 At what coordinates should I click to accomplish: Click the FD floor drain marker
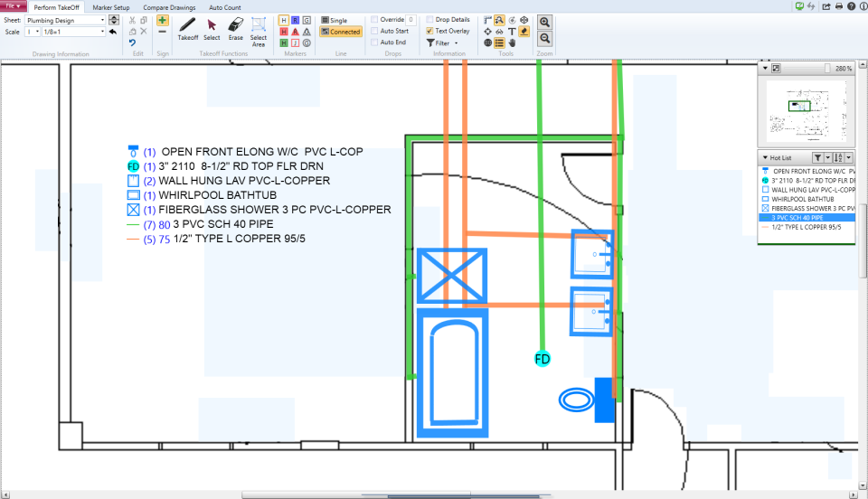point(542,359)
